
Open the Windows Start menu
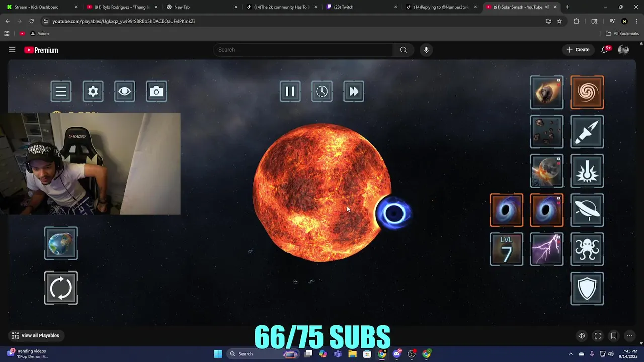[218, 354]
